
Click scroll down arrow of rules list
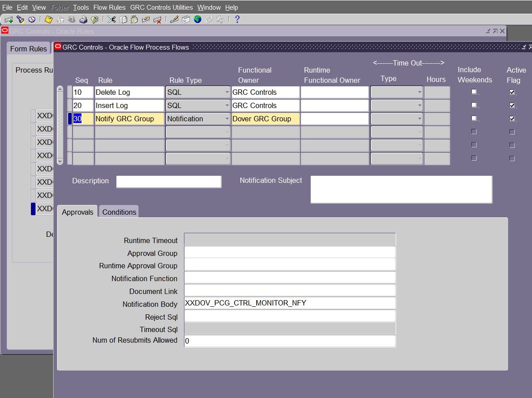pyautogui.click(x=60, y=162)
